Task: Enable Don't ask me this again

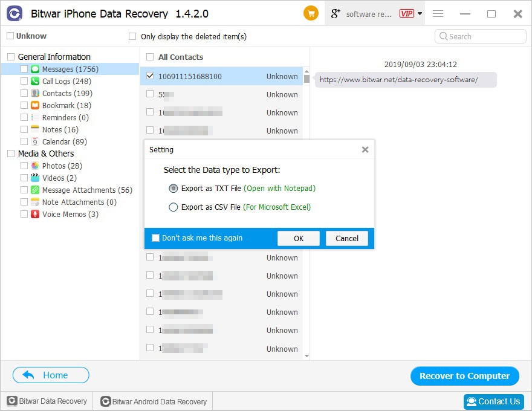Action: coord(155,238)
